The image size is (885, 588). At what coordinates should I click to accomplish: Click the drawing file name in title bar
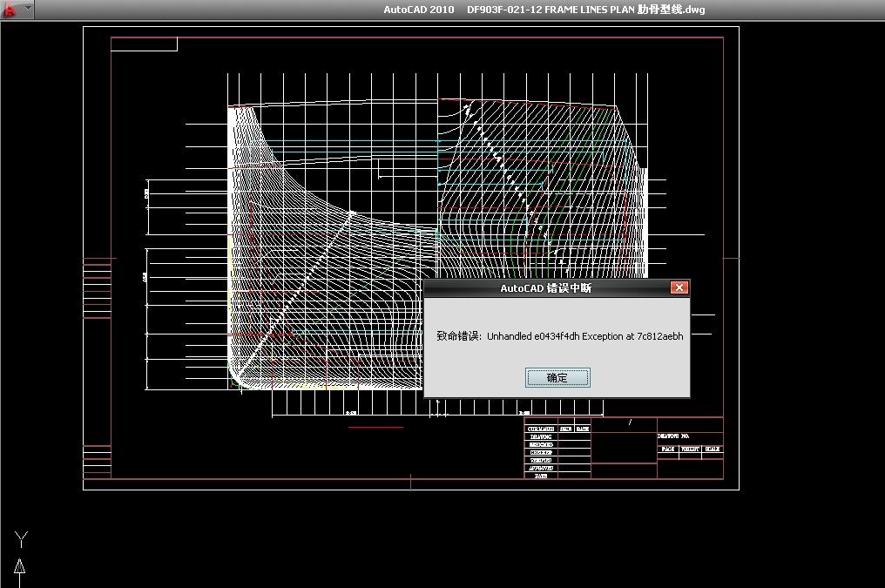click(586, 10)
